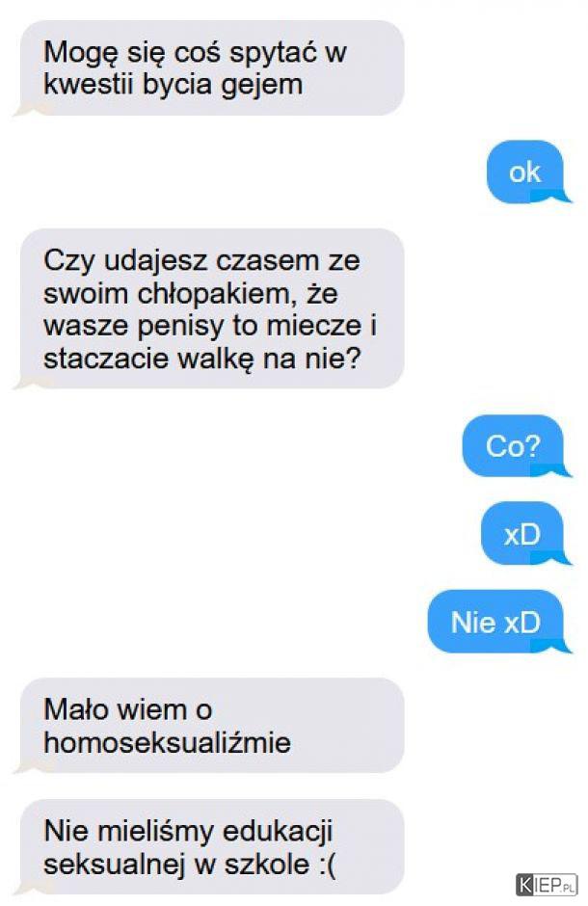Screen dimensions: 588x906
Task: Select the blue "Co?" message bubble
Action: (x=513, y=446)
